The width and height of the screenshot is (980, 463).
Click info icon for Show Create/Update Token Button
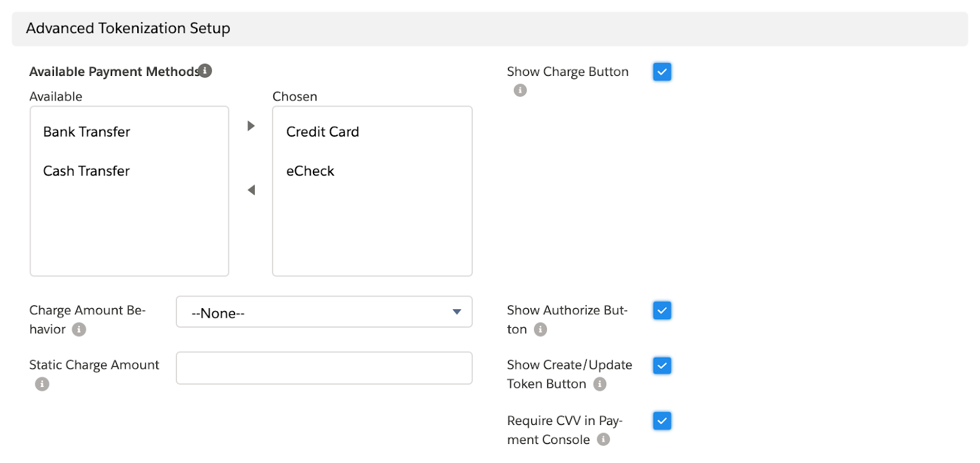[x=600, y=384]
